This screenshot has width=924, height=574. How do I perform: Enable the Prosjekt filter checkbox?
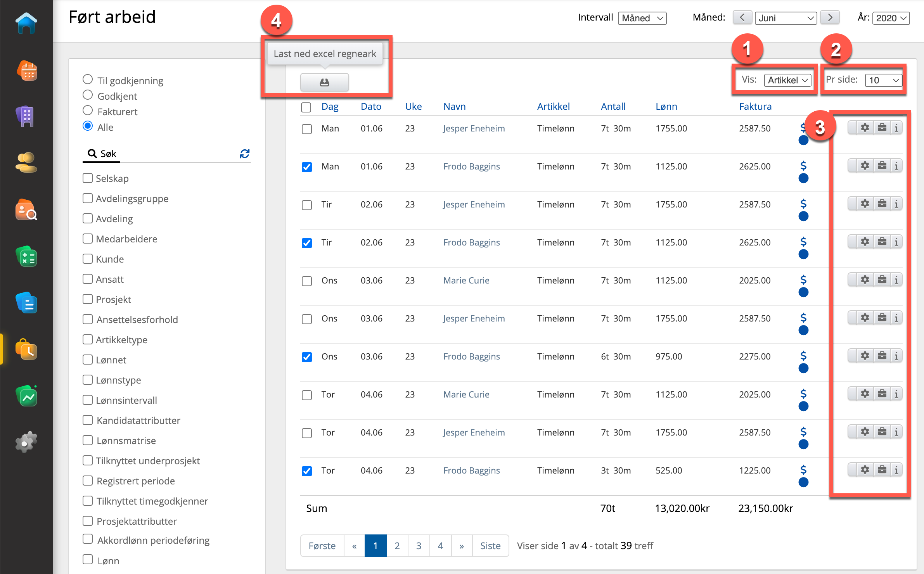click(x=88, y=299)
